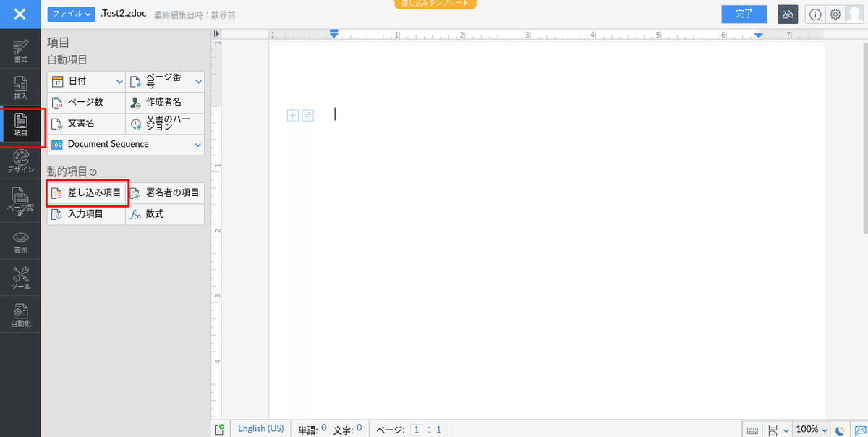Toggle night mode moon icon
The image size is (868, 437).
pyautogui.click(x=841, y=430)
